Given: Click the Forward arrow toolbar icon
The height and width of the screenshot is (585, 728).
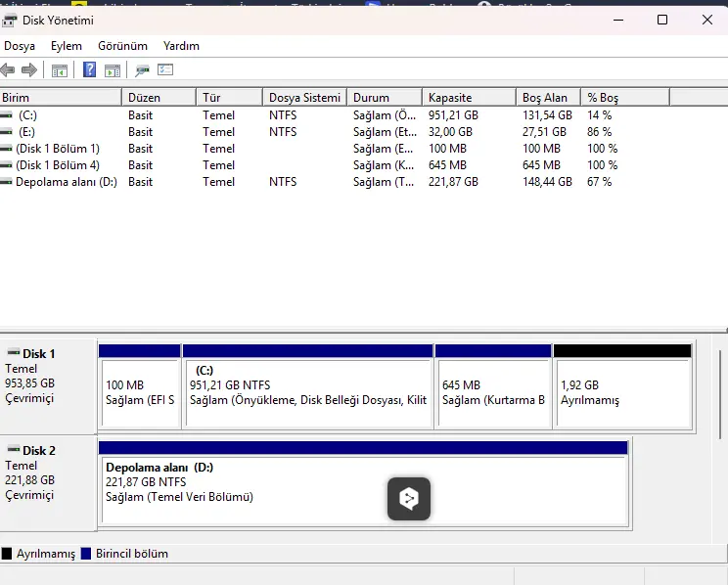Looking at the screenshot, I should [x=29, y=70].
